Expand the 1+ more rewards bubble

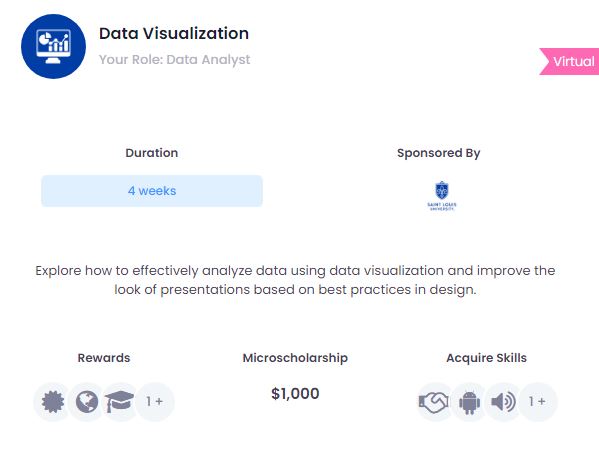[x=155, y=402]
